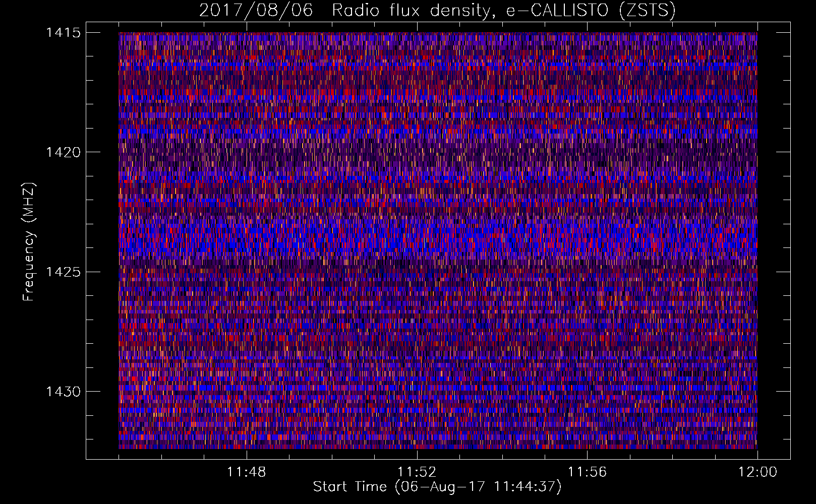This screenshot has width=816, height=504.
Task: Click the 11:48 time tick label
Action: [247, 472]
